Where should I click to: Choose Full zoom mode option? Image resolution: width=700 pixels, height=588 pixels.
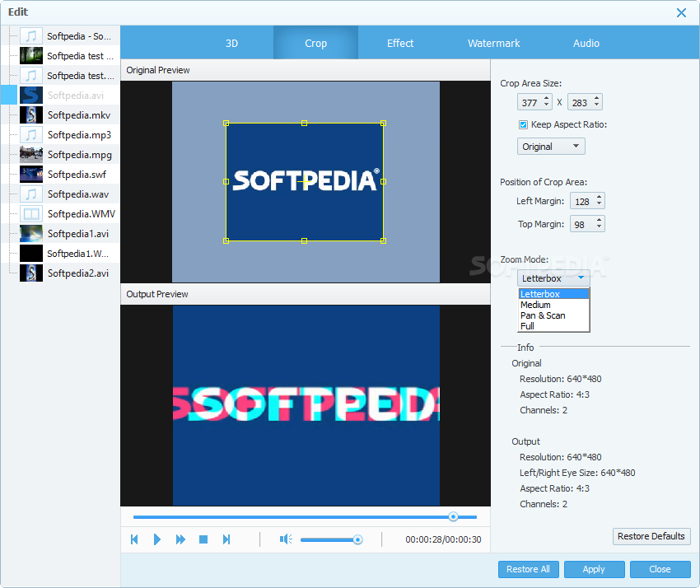553,326
